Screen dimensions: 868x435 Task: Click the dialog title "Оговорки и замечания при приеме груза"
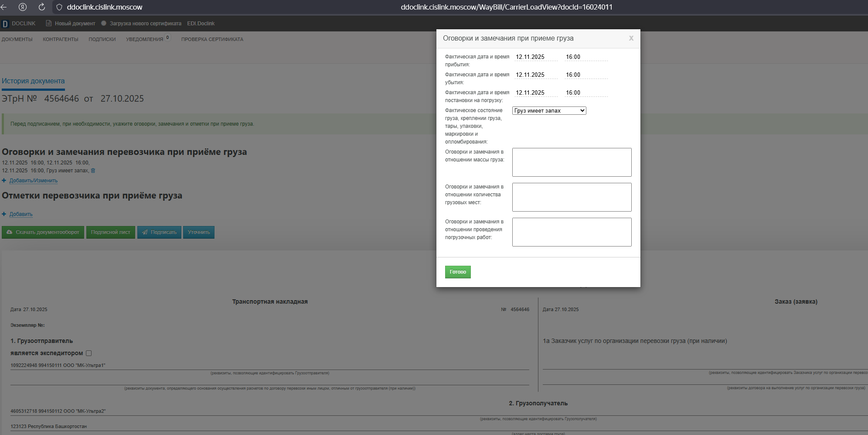pos(508,38)
